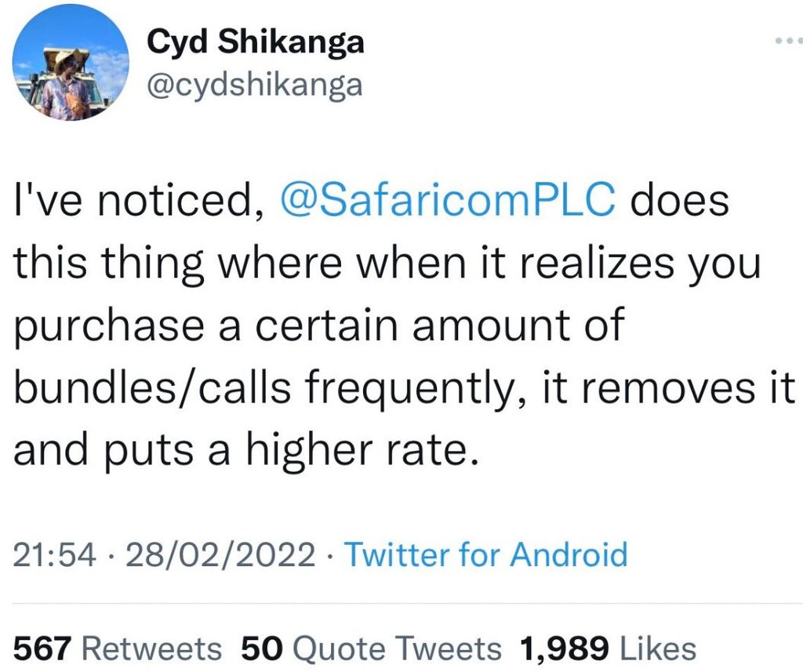Screen dimensions: 803x672
Task: Click the date 28/02/2022
Action: click(224, 555)
